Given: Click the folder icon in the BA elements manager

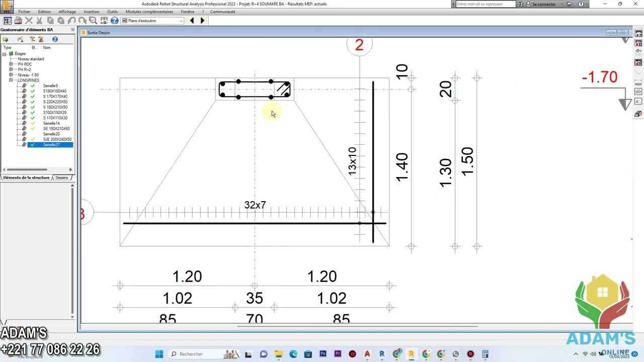Looking at the screenshot, I should point(6,39).
